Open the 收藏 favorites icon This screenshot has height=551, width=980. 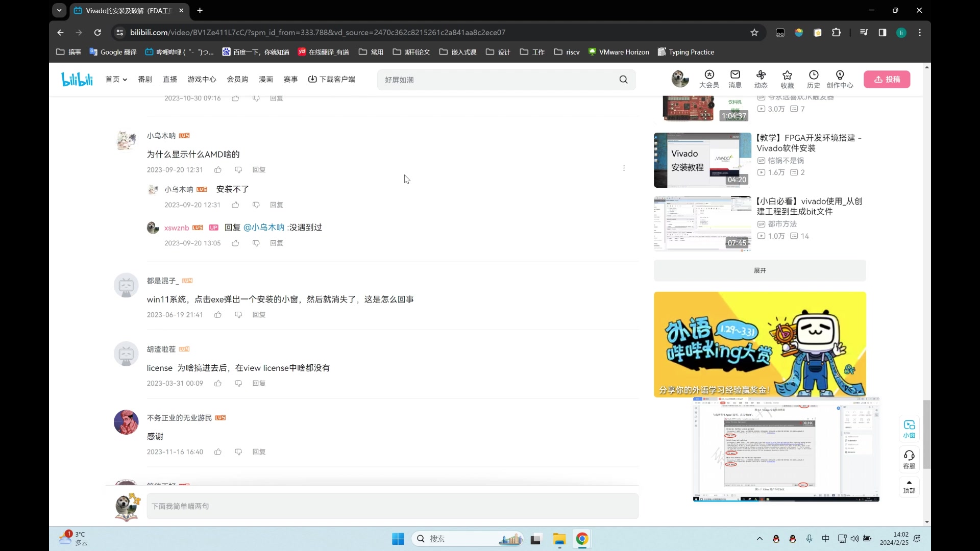pyautogui.click(x=787, y=79)
